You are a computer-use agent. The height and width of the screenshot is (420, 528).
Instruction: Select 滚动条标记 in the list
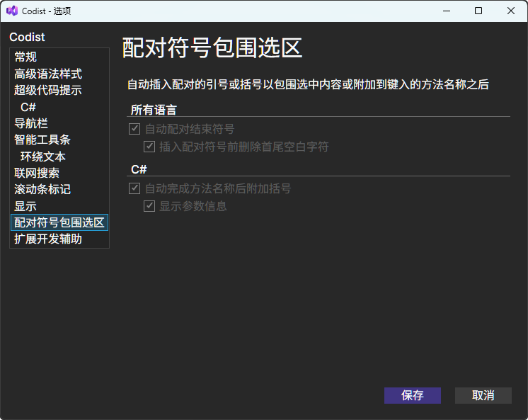pyautogui.click(x=42, y=189)
